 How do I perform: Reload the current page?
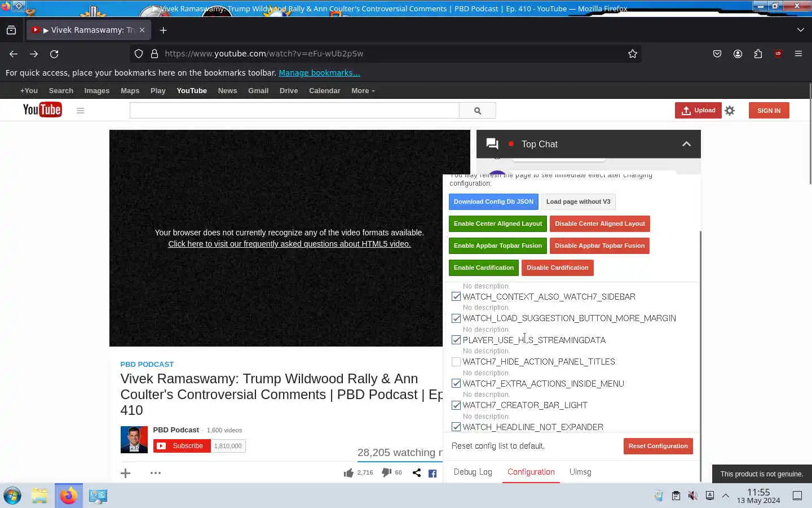tap(54, 54)
